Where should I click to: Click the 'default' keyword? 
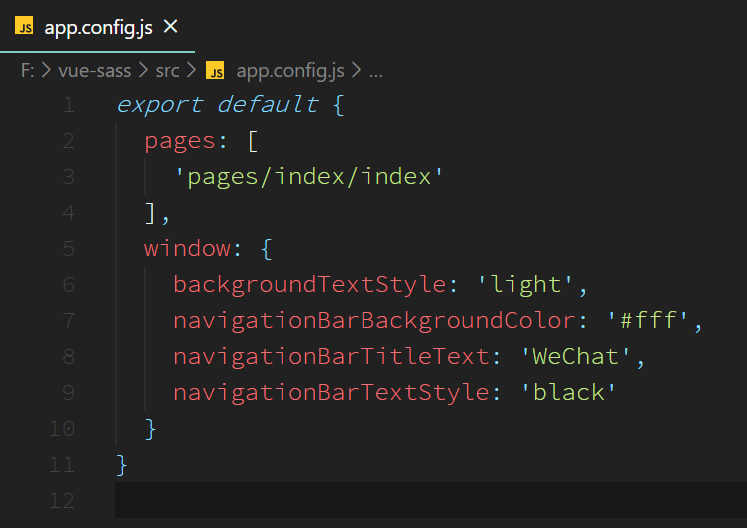tap(268, 104)
